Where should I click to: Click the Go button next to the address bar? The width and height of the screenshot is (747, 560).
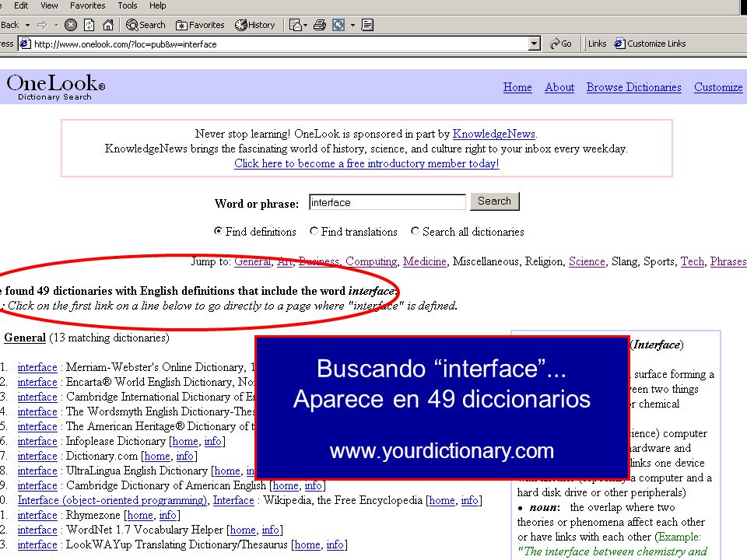561,44
